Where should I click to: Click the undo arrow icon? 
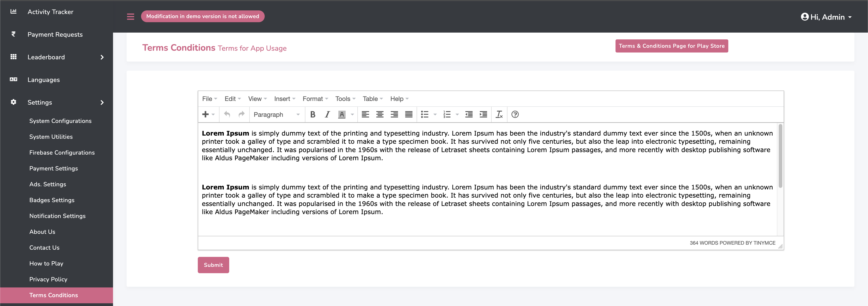click(227, 114)
